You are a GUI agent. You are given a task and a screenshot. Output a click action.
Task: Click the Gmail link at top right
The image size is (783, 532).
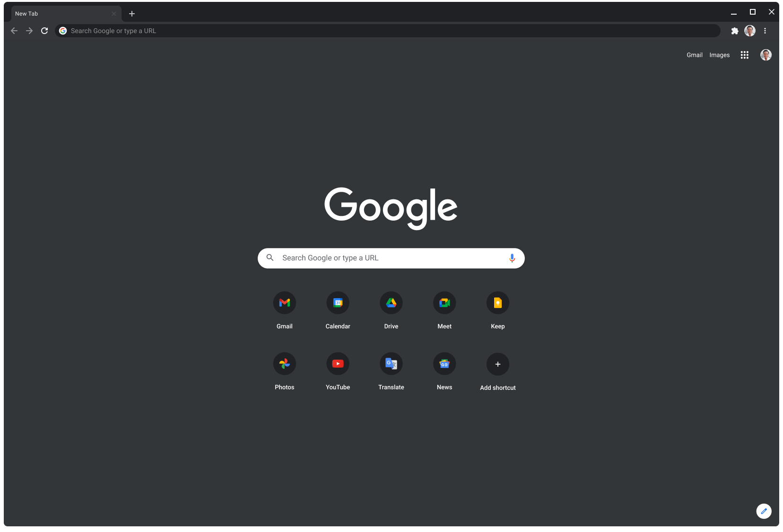(694, 55)
